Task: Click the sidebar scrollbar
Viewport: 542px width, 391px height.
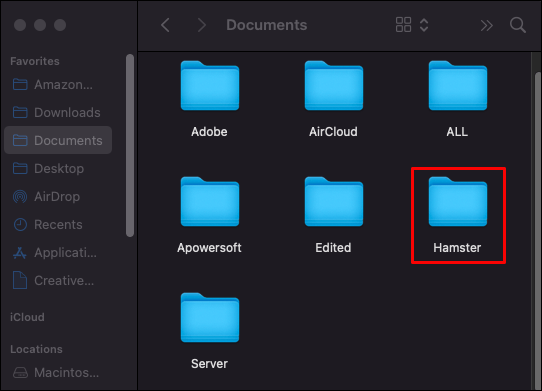Action: coord(130,145)
